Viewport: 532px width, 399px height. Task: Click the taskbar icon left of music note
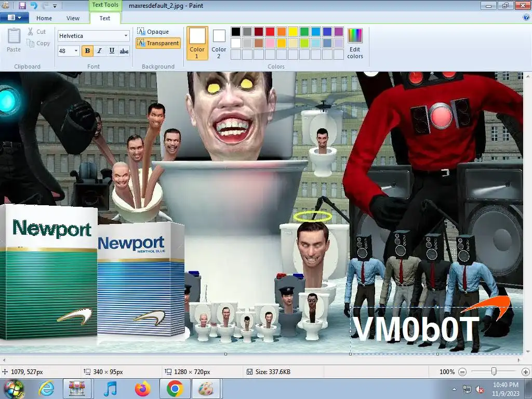pyautogui.click(x=77, y=389)
